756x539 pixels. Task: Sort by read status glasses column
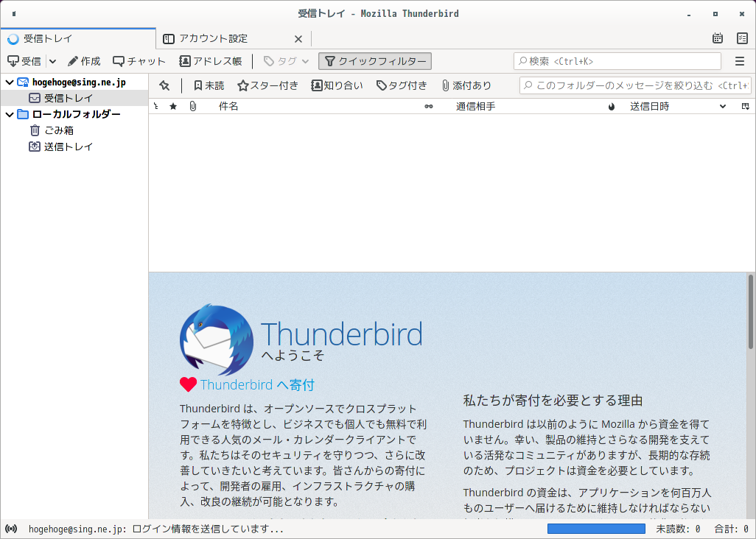pos(429,107)
